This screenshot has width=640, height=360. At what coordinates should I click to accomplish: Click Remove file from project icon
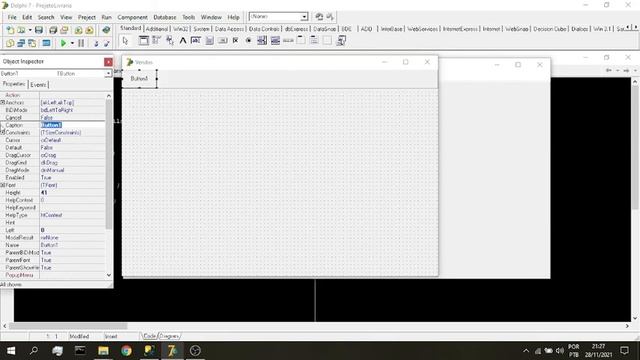pos(89,30)
